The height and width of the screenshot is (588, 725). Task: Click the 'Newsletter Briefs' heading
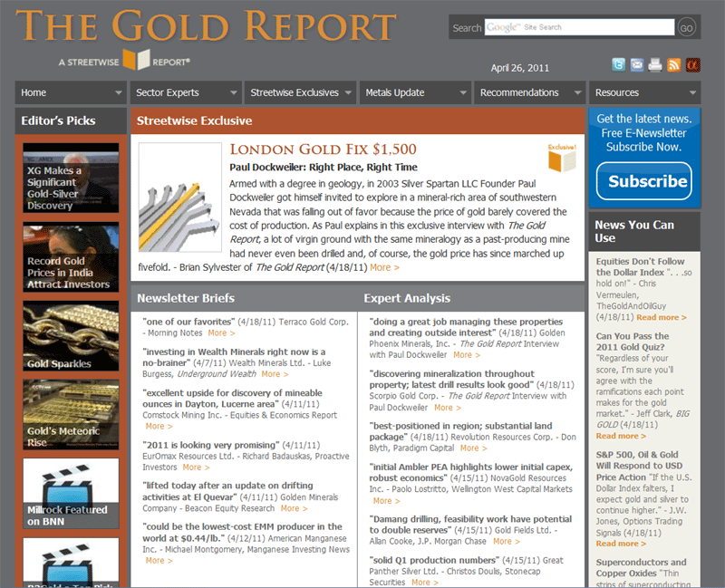point(186,298)
